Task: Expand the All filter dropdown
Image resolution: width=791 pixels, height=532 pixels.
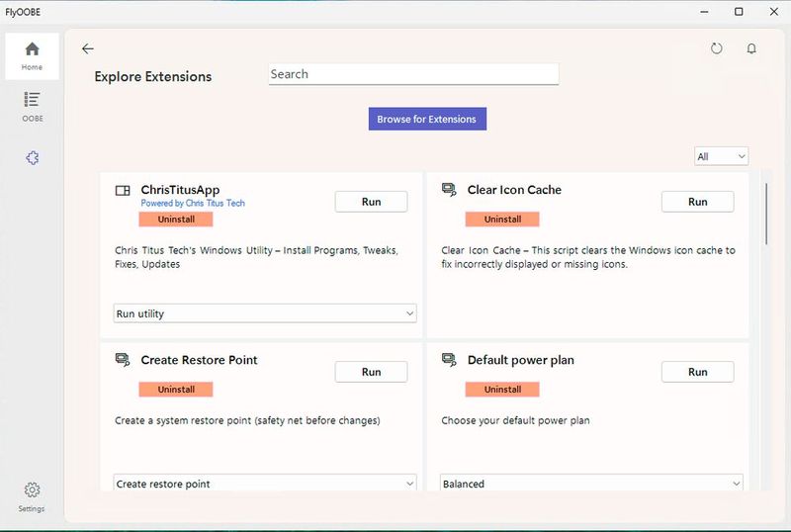Action: [721, 156]
